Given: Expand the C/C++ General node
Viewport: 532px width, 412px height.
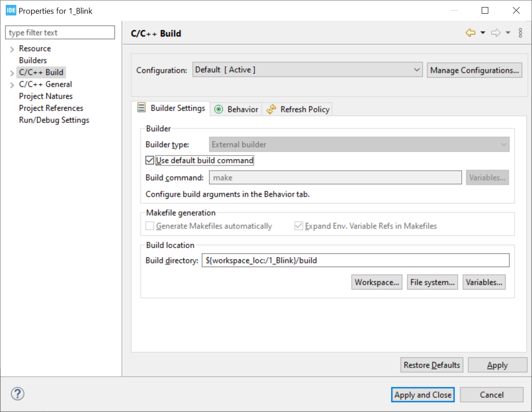Looking at the screenshot, I should (x=12, y=85).
